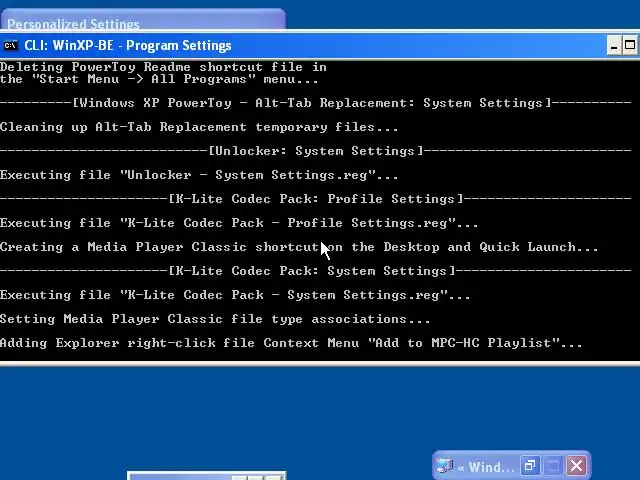Click "K-Lite Codec Pack - System Settings.reg" line
The width and height of the screenshot is (640, 480).
coord(235,295)
